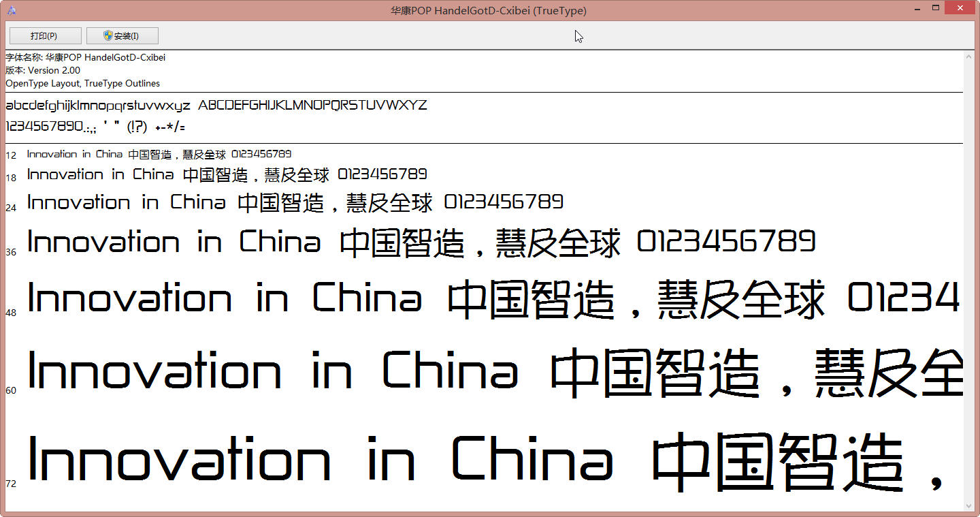
Task: Click the digits and punctuation sample line 1234567890
Action: pyautogui.click(x=95, y=127)
